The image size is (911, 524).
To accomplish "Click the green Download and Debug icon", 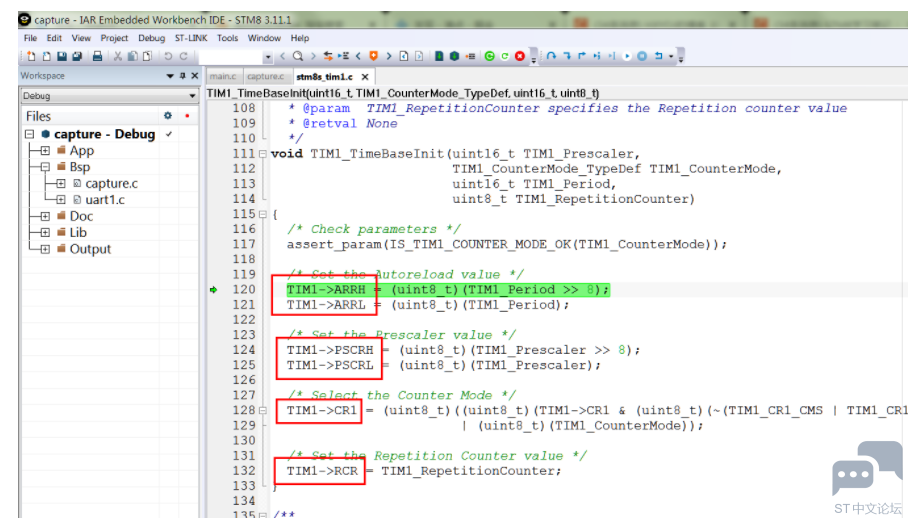I will pos(489,56).
